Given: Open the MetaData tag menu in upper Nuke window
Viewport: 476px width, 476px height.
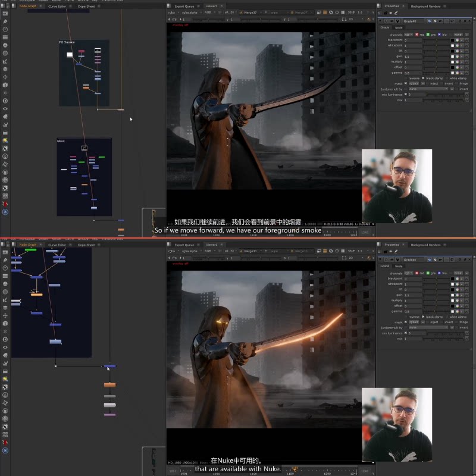Looking at the screenshot, I should tap(5, 117).
